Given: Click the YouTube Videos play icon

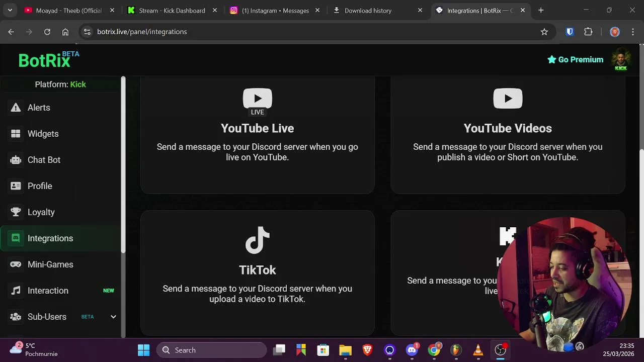Looking at the screenshot, I should pos(508,99).
